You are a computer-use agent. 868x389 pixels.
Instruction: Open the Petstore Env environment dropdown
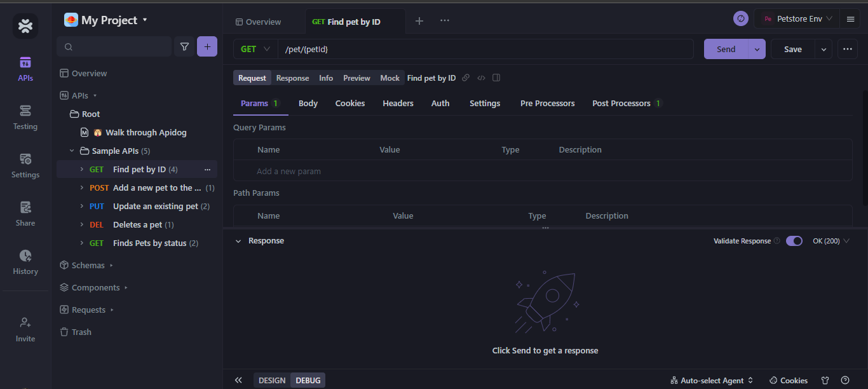797,19
